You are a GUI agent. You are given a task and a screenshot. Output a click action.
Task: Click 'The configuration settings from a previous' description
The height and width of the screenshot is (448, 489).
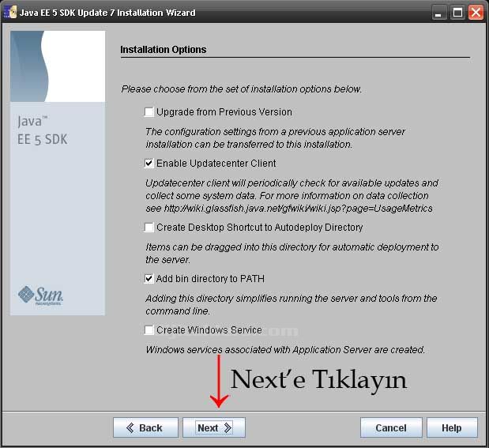coord(275,138)
